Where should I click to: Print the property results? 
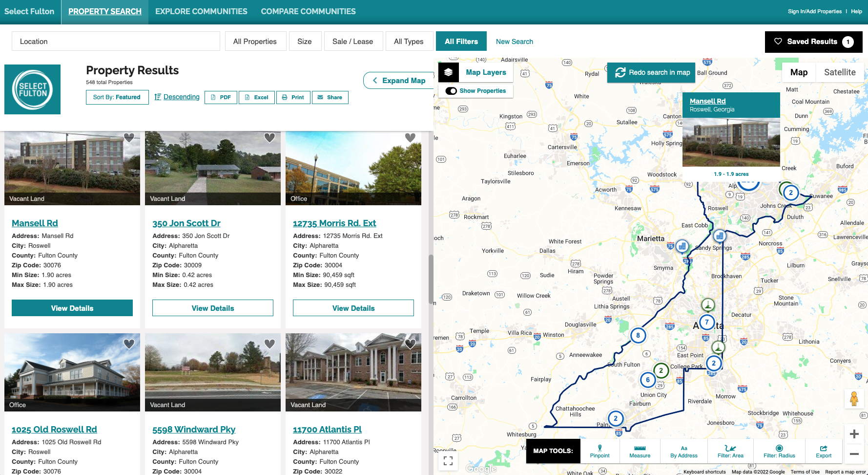coord(293,97)
